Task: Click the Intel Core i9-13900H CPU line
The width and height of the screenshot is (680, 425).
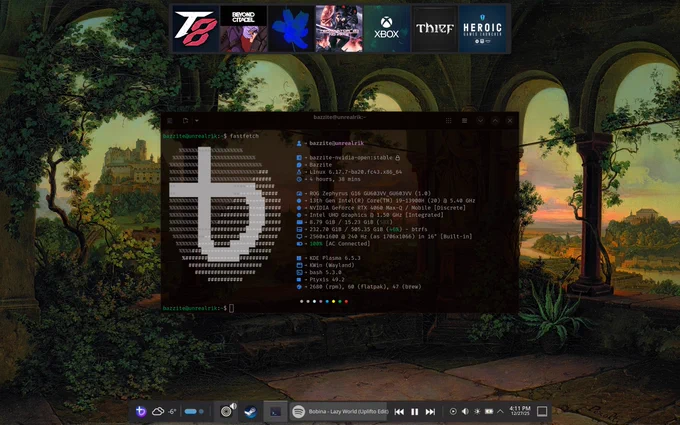Action: coord(386,201)
